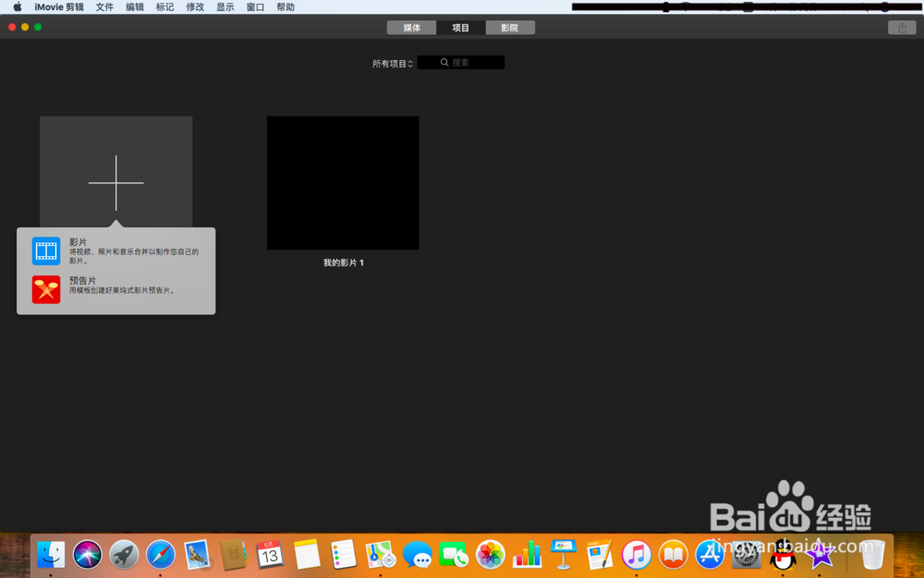Screen dimensions: 924x578
Task: Open the 显示 menu
Action: click(x=225, y=7)
